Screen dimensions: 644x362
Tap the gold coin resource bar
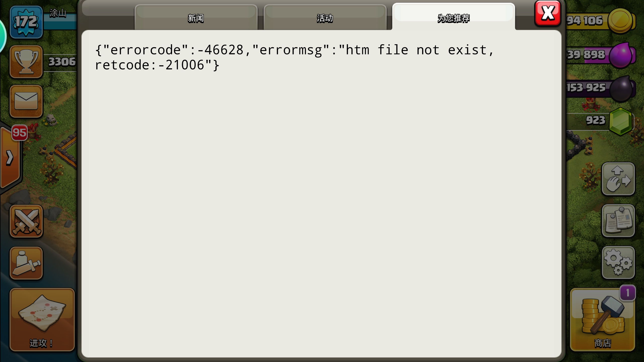click(601, 21)
